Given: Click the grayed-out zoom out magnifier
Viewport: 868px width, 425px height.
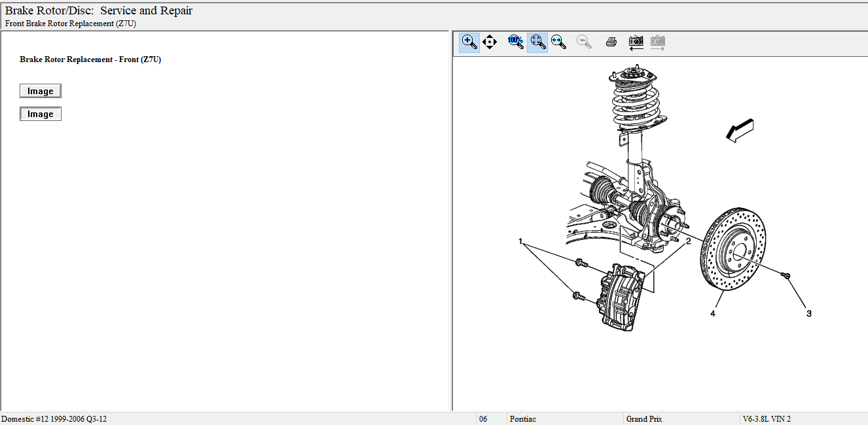Looking at the screenshot, I should pyautogui.click(x=584, y=42).
